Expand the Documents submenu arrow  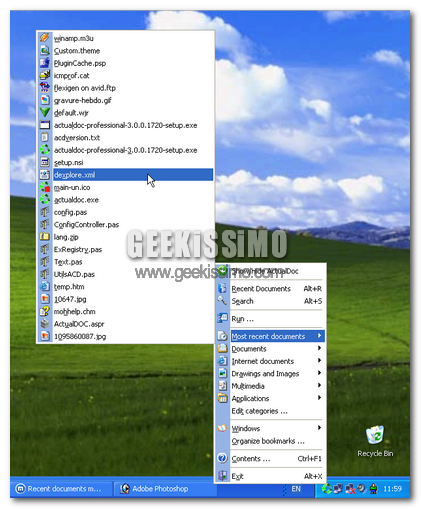click(x=319, y=348)
